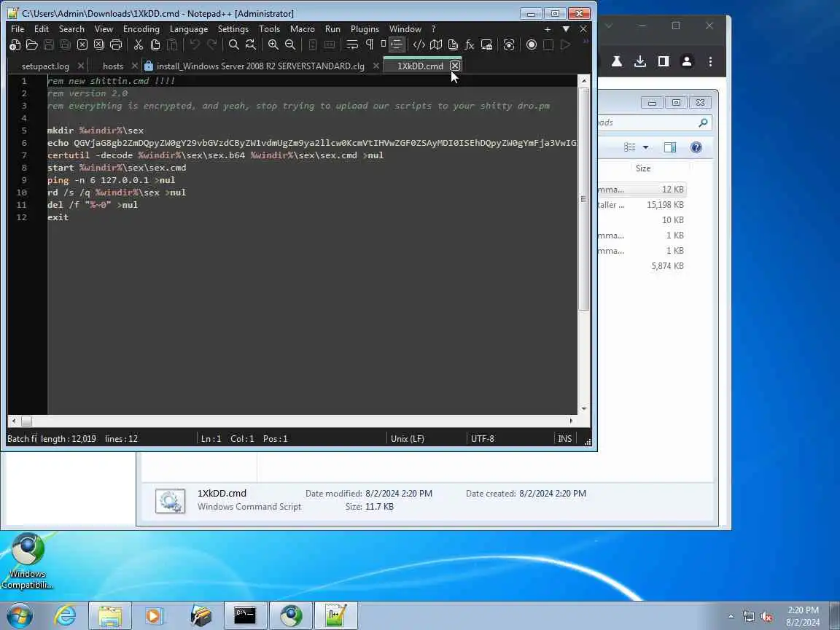
Task: Switch to install_Windows Server 2008 R2 tab
Action: coord(260,66)
